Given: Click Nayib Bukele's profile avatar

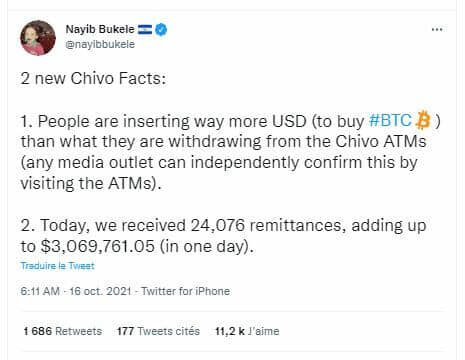Looking at the screenshot, I should click(38, 38).
